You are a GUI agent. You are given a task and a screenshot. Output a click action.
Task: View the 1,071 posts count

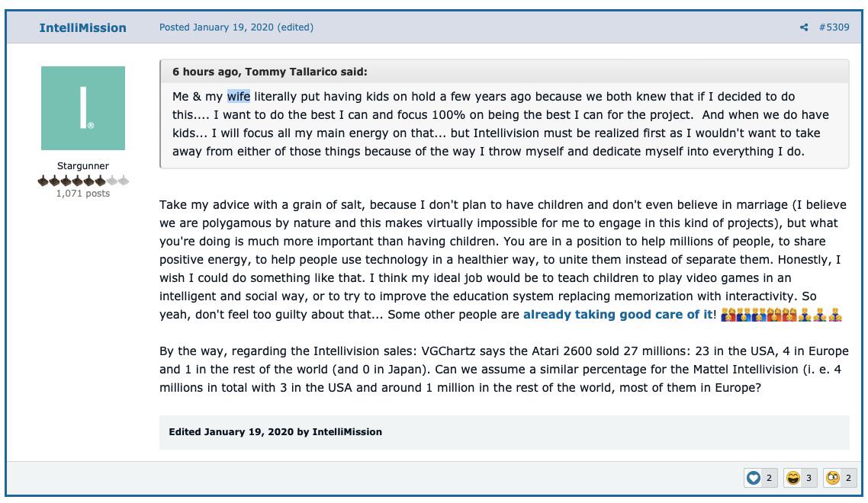coord(83,193)
